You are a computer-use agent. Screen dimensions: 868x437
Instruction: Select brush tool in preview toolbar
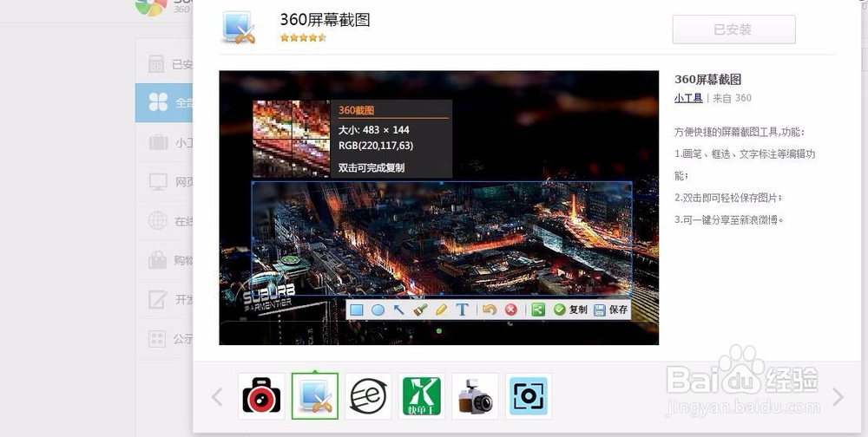coord(420,310)
